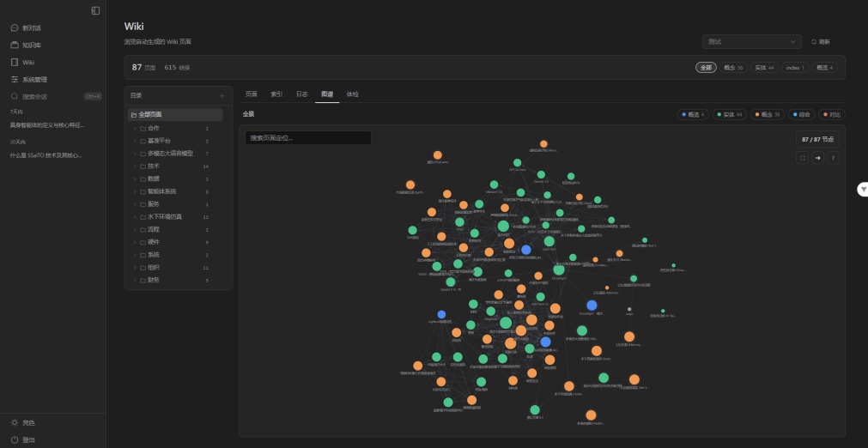
Task: Click the 615 链接 count
Action: [x=177, y=68]
